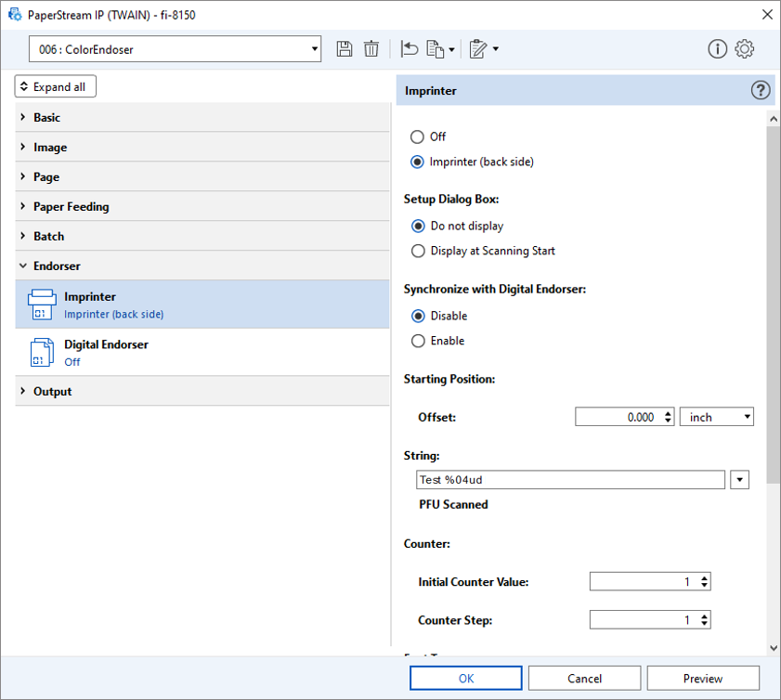Click the String text field
Viewport: 781px width, 700px height.
pyautogui.click(x=570, y=480)
